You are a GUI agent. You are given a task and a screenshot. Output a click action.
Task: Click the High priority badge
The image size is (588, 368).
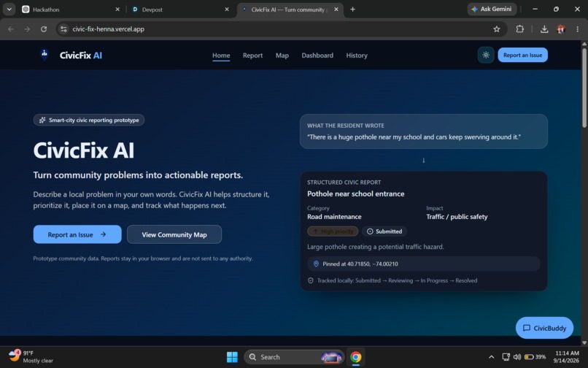click(x=333, y=231)
